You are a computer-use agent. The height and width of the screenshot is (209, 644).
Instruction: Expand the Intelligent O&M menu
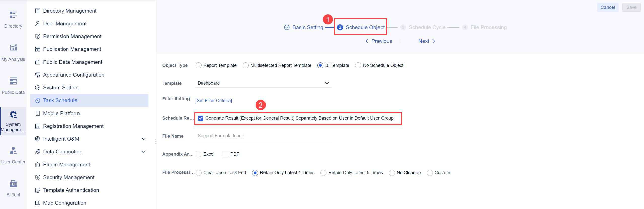point(144,139)
